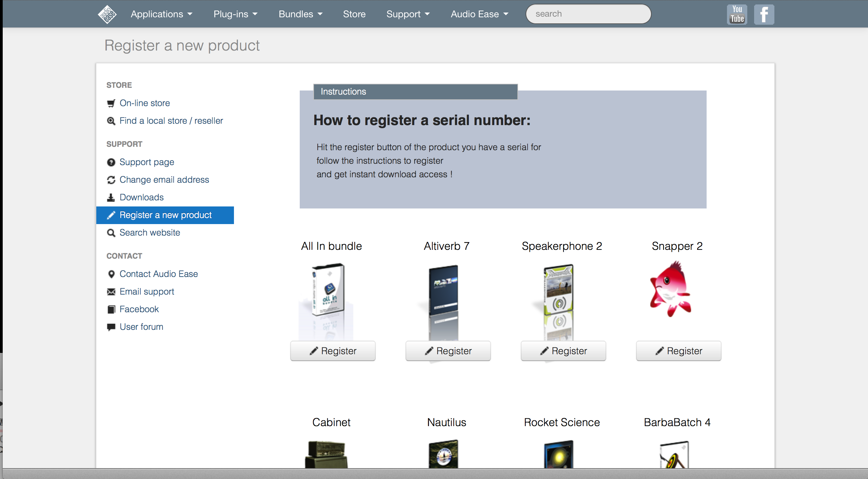Go to Downloads page

[x=142, y=197]
